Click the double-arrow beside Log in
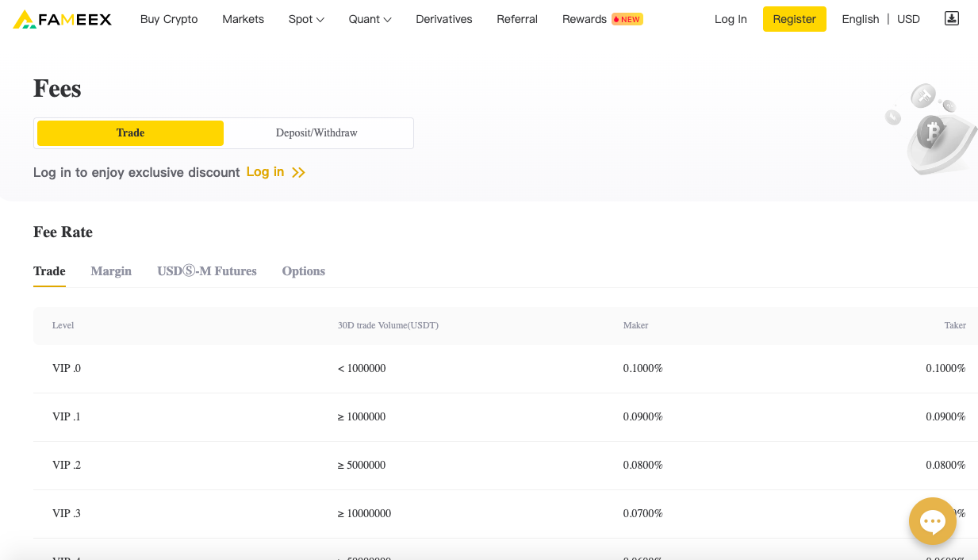Viewport: 978px width, 560px height. 298,172
